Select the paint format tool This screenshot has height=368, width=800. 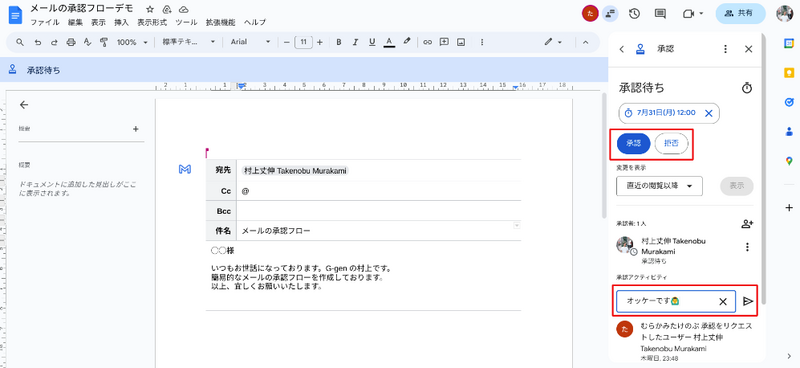coord(104,42)
